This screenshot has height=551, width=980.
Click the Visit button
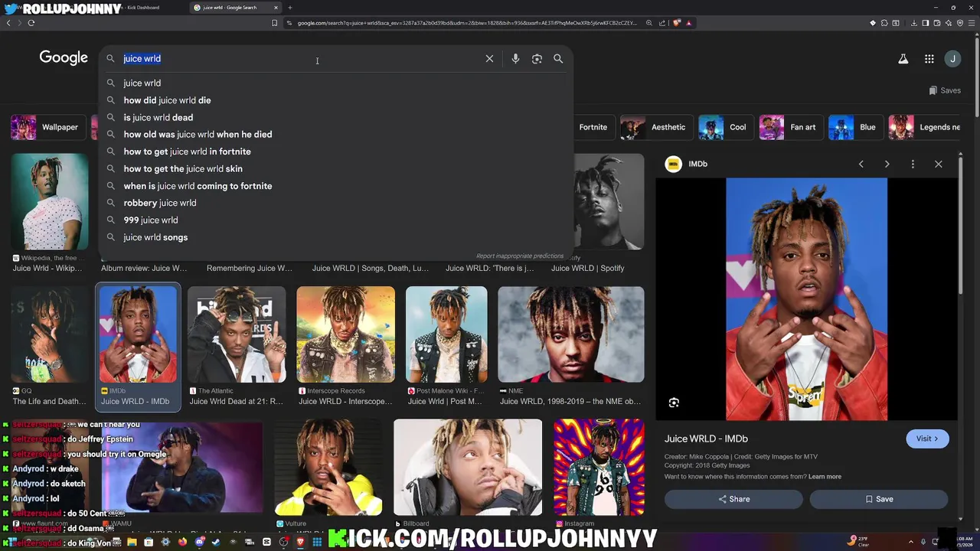[927, 439]
